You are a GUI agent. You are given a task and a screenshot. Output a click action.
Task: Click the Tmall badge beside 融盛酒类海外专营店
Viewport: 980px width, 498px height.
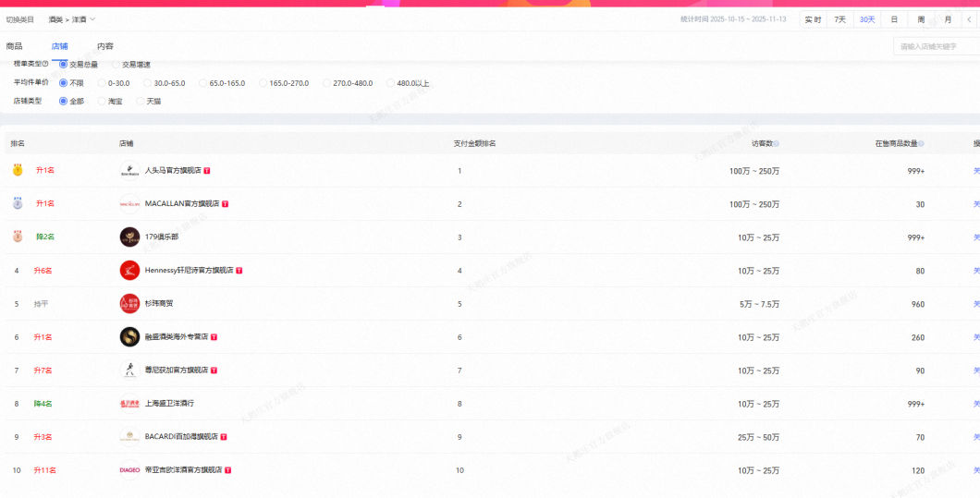click(x=214, y=337)
